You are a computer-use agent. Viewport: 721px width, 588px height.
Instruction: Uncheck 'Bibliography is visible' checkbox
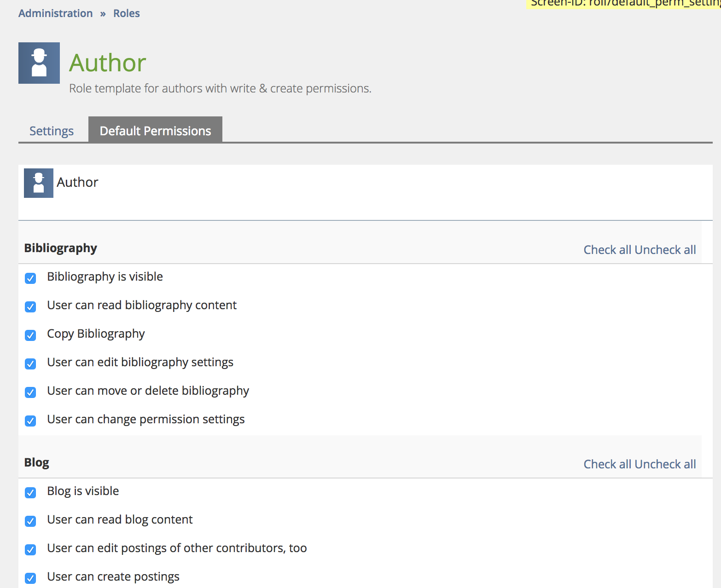[x=30, y=278]
